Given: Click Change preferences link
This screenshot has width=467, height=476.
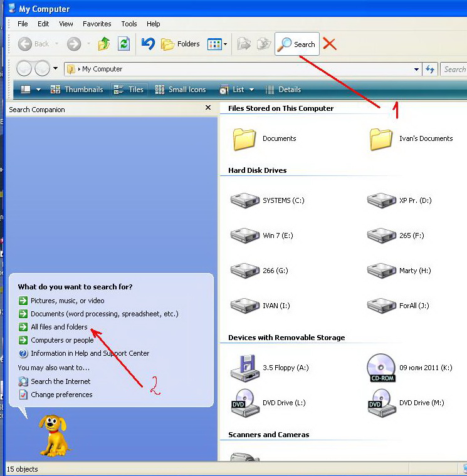Looking at the screenshot, I should 61,395.
